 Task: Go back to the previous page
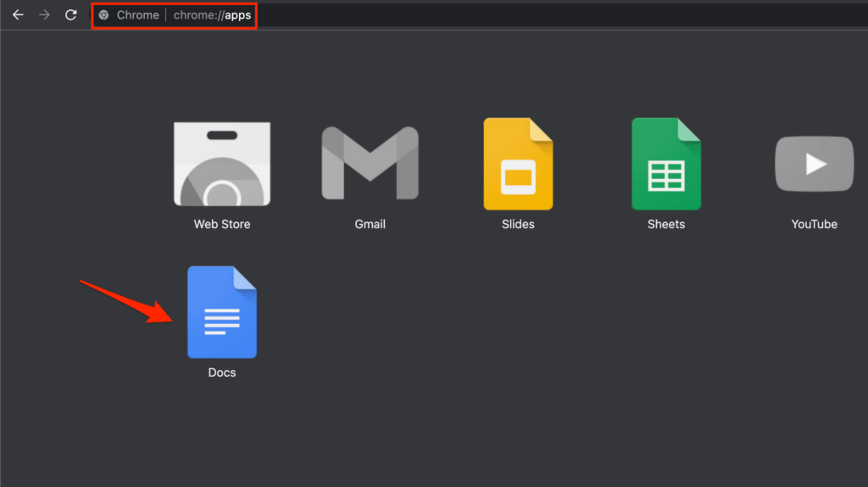click(x=19, y=15)
